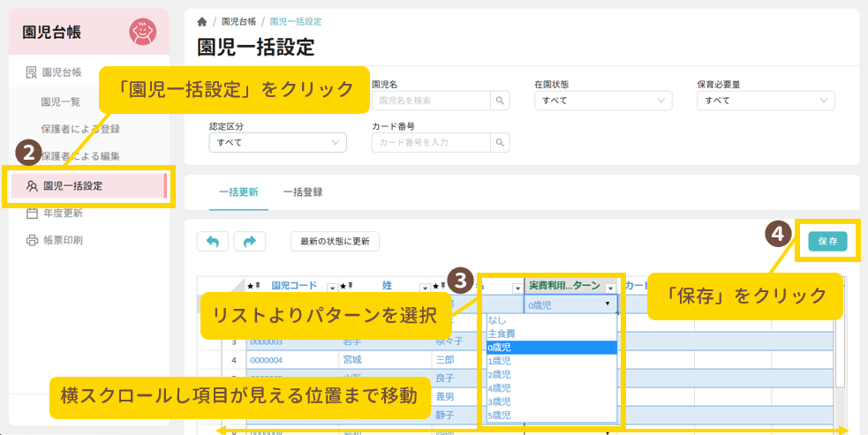Screen dimensions: 868x435
Task: Open 園児一括設定 in the sidebar
Action: pyautogui.click(x=73, y=185)
